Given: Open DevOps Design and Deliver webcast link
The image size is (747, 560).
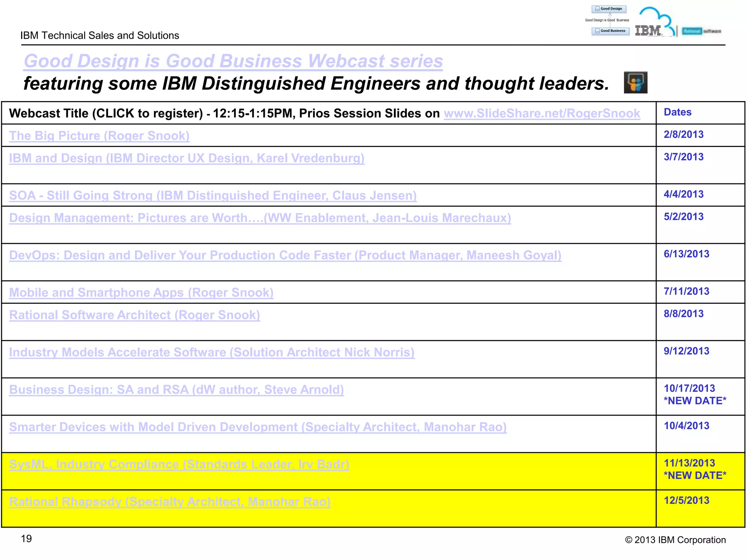Looking at the screenshot, I should click(x=285, y=255).
